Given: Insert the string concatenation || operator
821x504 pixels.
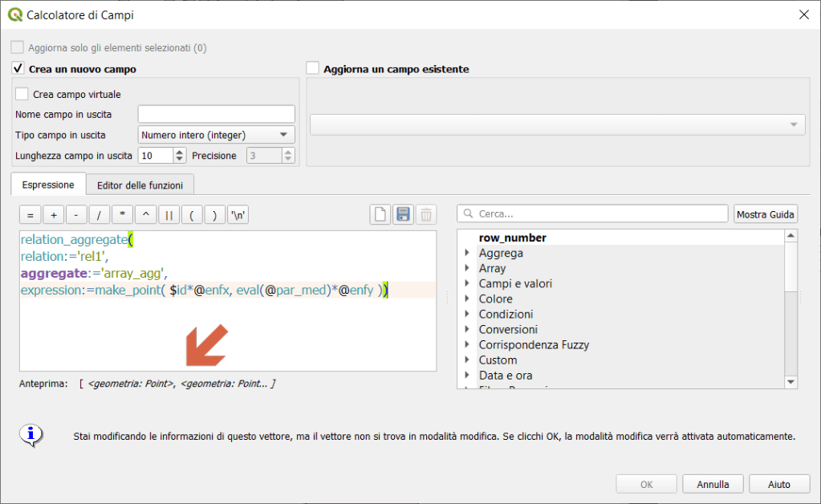Looking at the screenshot, I should click(169, 215).
